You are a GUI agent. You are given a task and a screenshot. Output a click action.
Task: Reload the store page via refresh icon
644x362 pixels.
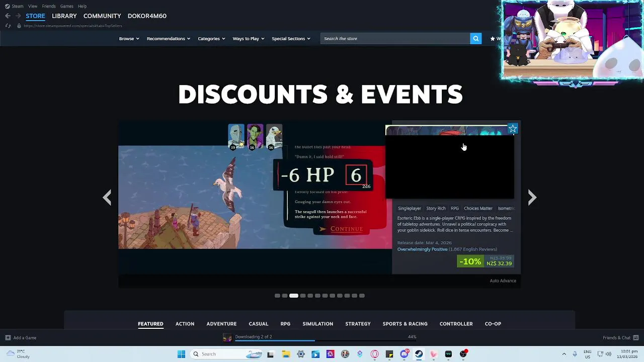point(8,26)
